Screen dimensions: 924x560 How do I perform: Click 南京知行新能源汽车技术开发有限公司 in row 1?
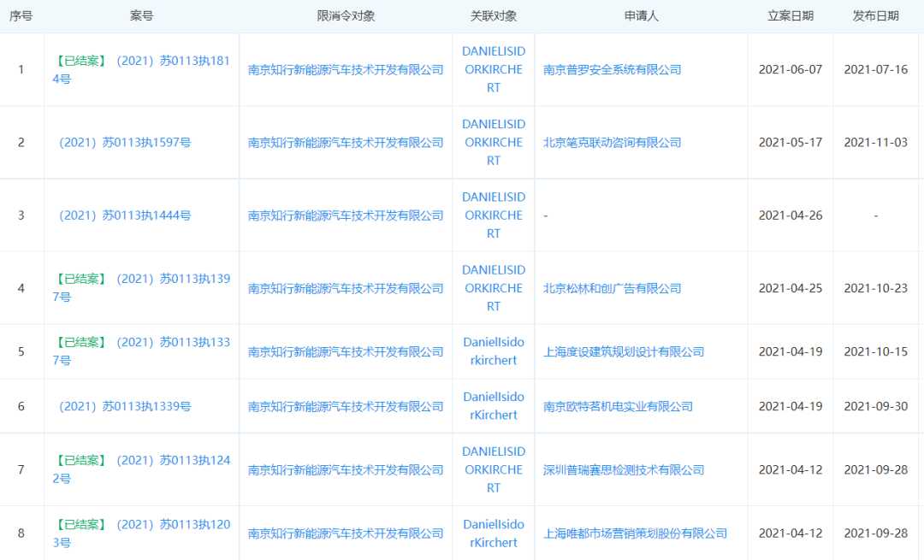pyautogui.click(x=346, y=69)
